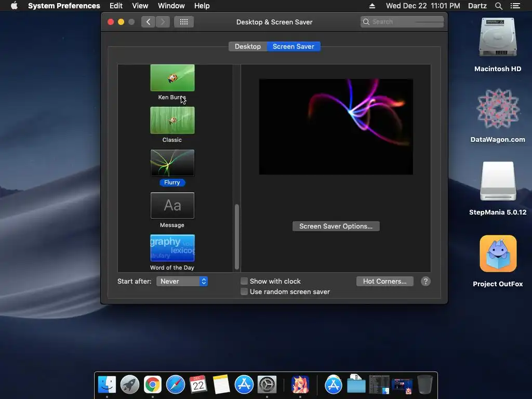
Task: Open System Preferences gear in dock
Action: (267, 385)
